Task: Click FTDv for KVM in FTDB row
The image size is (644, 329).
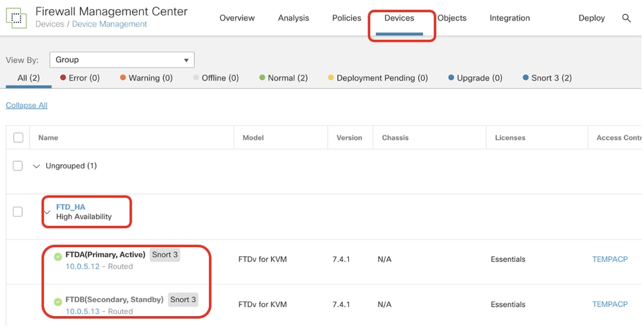Action: (262, 305)
